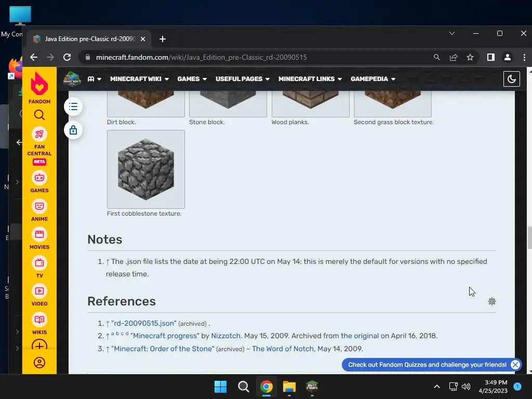Image resolution: width=532 pixels, height=399 pixels.
Task: Show hidden system tray icons
Action: point(437,387)
